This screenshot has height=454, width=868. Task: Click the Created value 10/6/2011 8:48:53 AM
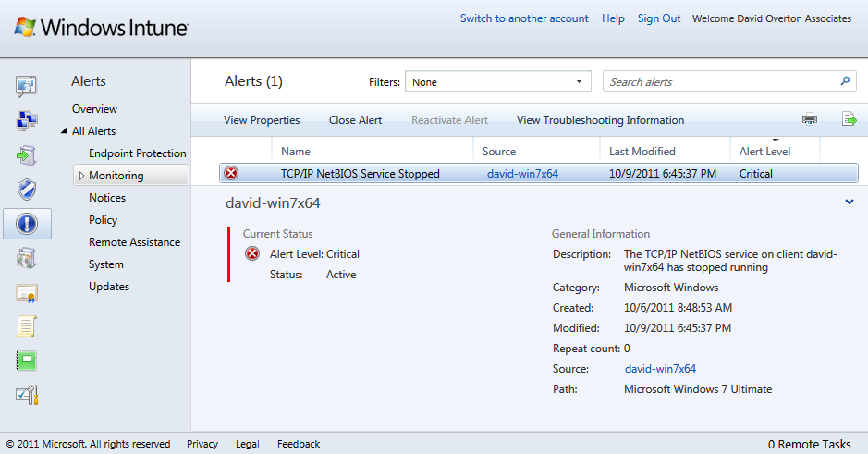tap(678, 308)
